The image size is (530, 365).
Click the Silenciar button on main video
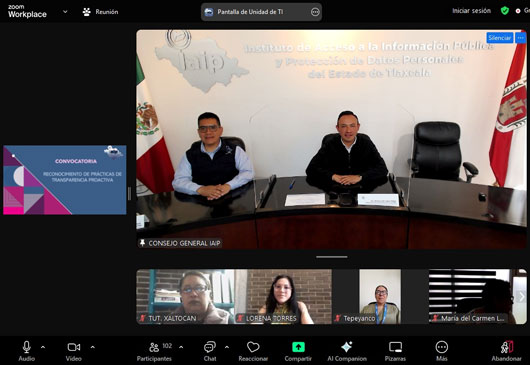[x=500, y=38]
